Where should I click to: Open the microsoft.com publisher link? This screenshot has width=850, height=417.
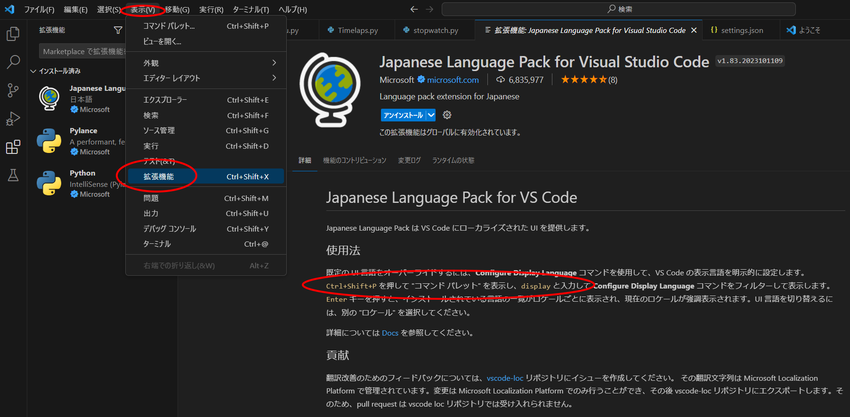(453, 80)
